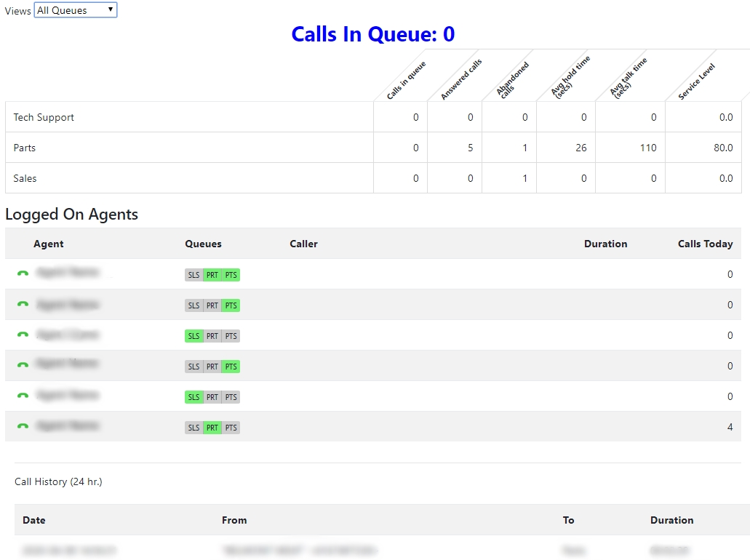Click Sales abandoned calls value 1
This screenshot has height=560, width=750.
(524, 178)
